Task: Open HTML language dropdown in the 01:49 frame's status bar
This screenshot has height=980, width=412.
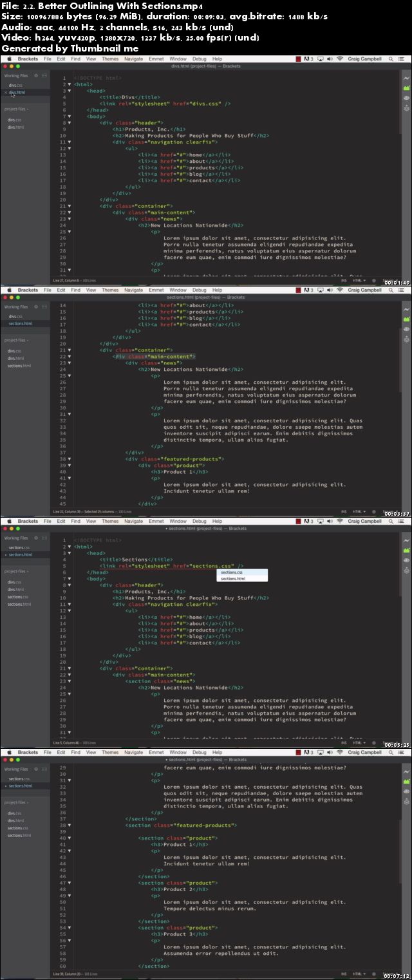Action: click(x=358, y=281)
